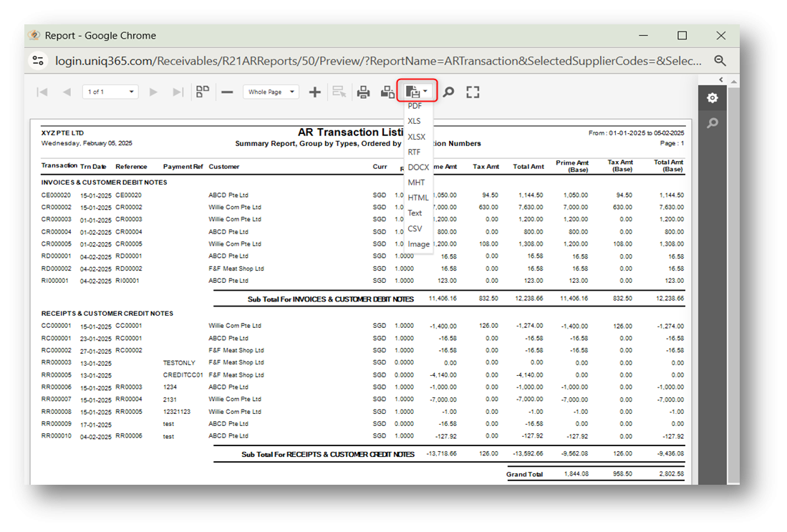Print the report
The image size is (787, 532).
click(x=363, y=92)
